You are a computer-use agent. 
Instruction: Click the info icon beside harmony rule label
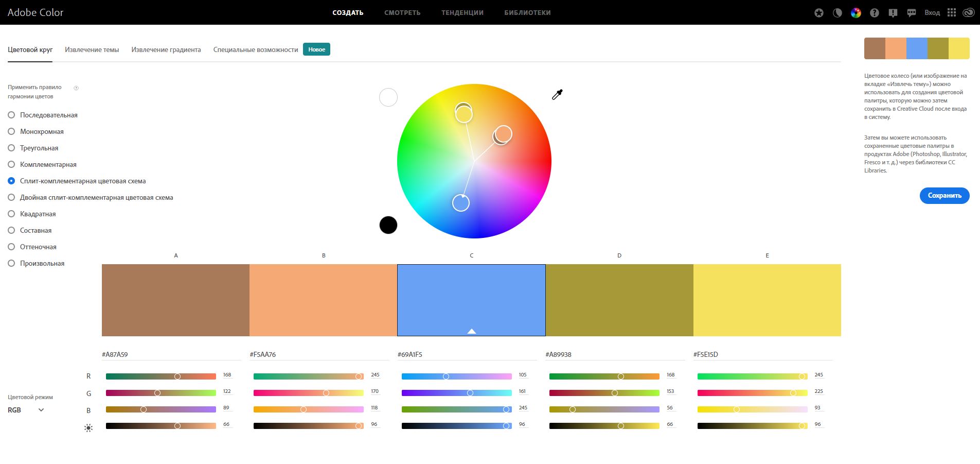click(76, 88)
